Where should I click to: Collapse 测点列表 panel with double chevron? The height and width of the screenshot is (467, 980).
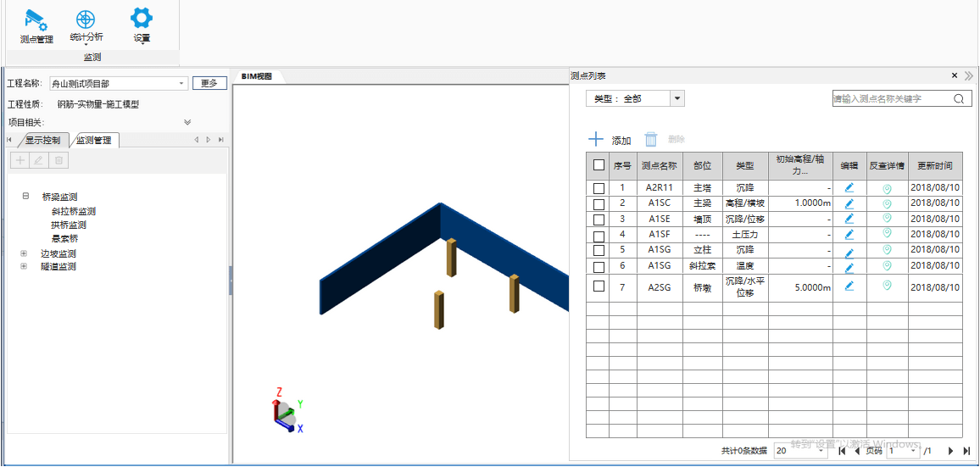coord(969,75)
